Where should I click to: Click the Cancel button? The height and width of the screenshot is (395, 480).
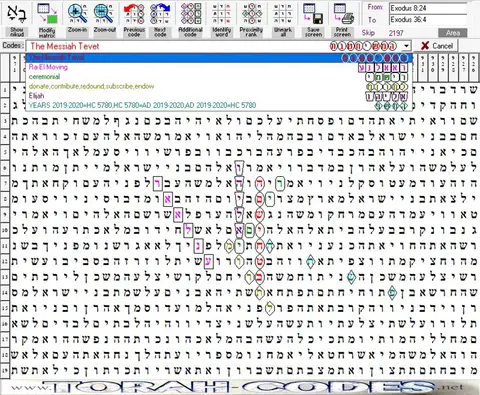437,46
